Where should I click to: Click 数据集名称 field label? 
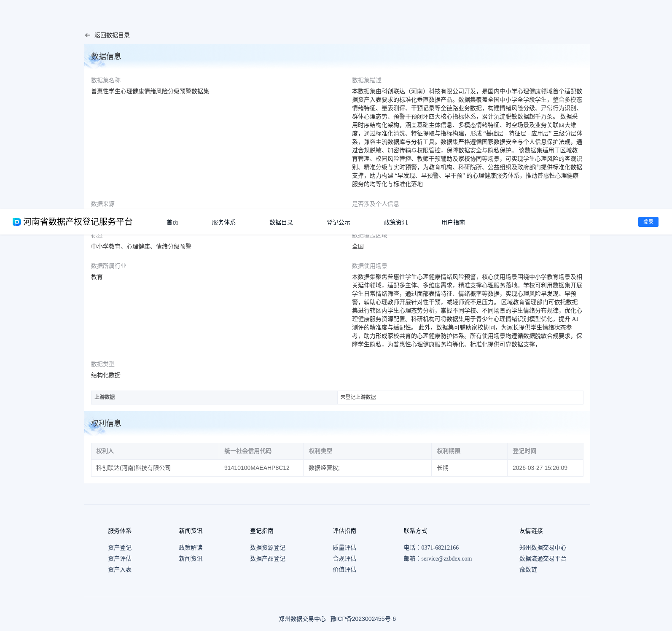(106, 80)
